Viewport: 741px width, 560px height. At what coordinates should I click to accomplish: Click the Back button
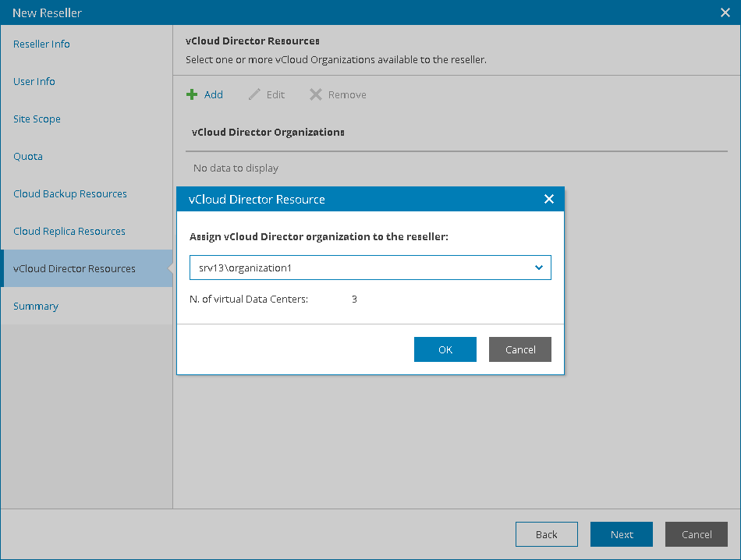coord(547,534)
